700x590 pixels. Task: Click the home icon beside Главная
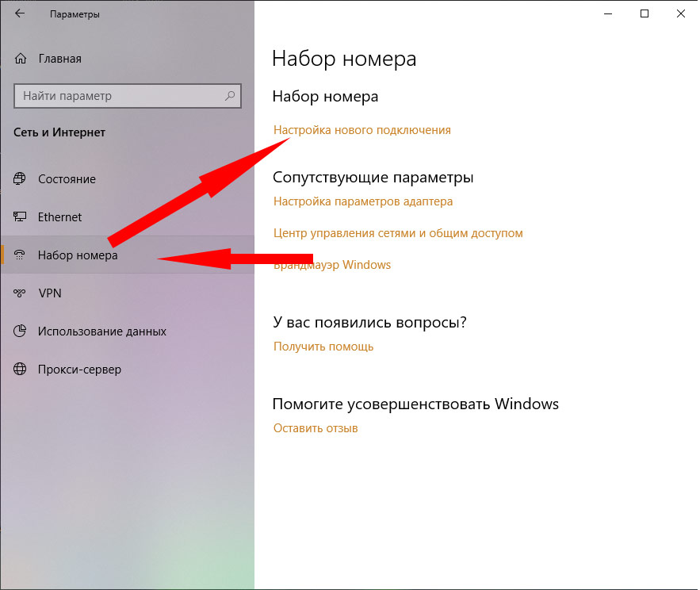[x=21, y=59]
